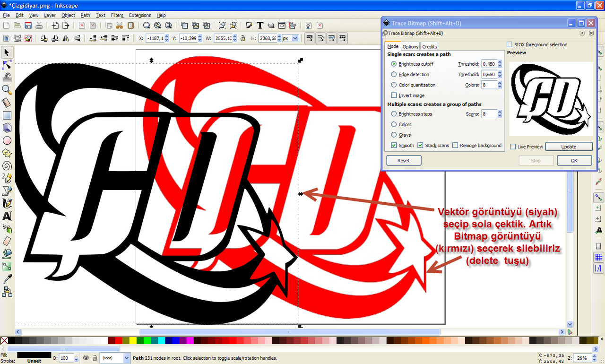The height and width of the screenshot is (364, 605).
Task: Click the Cut scissors icon
Action: coord(120,26)
